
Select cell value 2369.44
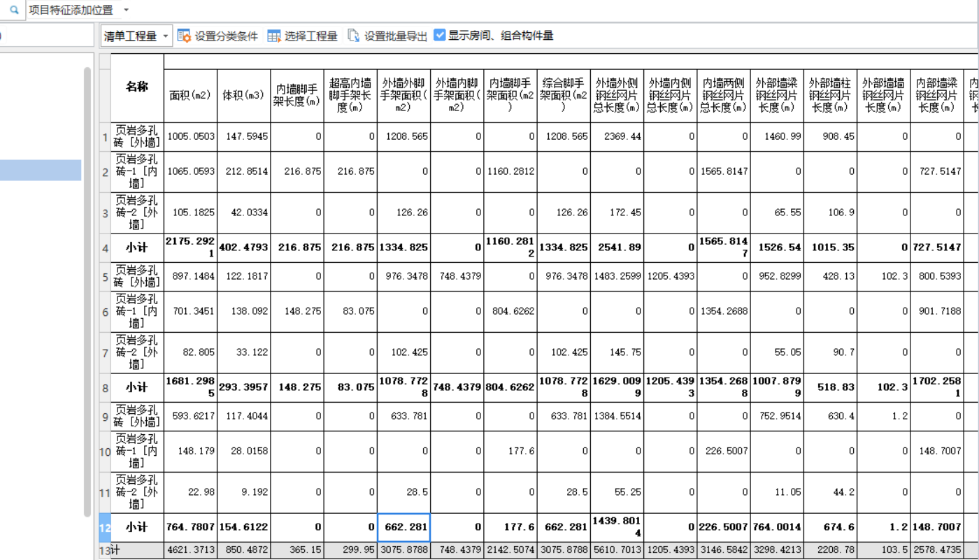[617, 137]
